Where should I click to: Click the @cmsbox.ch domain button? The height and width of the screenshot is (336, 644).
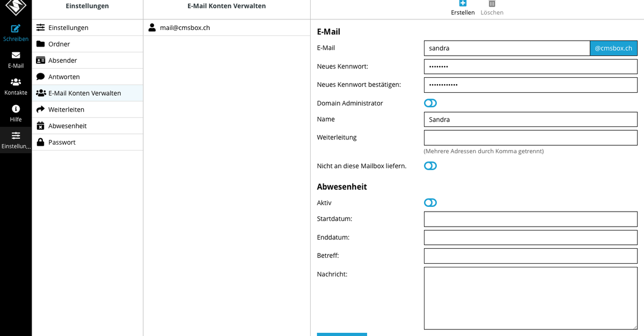[x=613, y=48]
